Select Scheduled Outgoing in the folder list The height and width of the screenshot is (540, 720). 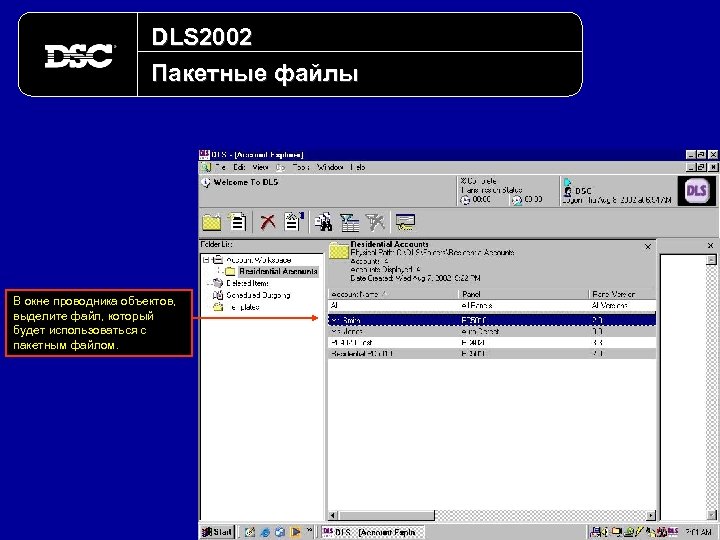click(258, 295)
